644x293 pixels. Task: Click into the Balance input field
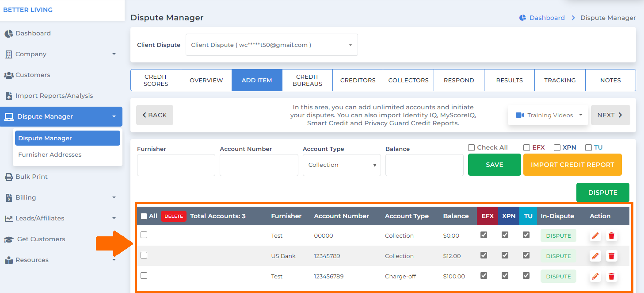point(424,165)
